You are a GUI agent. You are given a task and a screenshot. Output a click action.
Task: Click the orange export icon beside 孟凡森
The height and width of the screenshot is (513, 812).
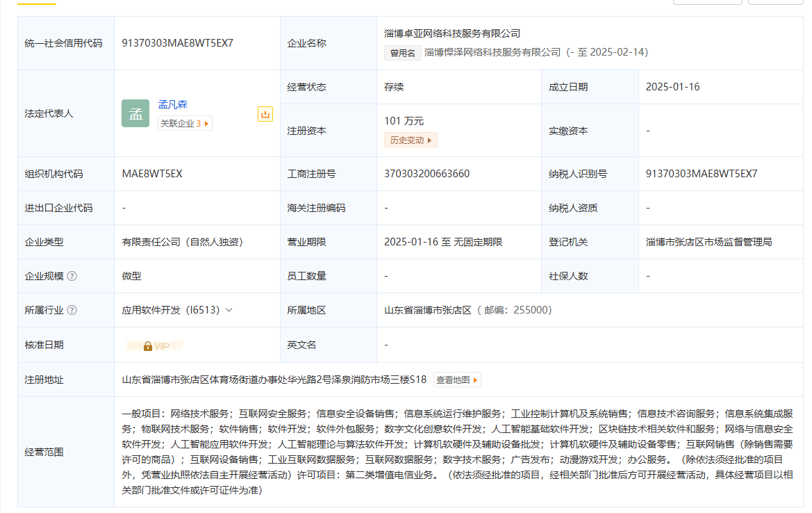[265, 114]
